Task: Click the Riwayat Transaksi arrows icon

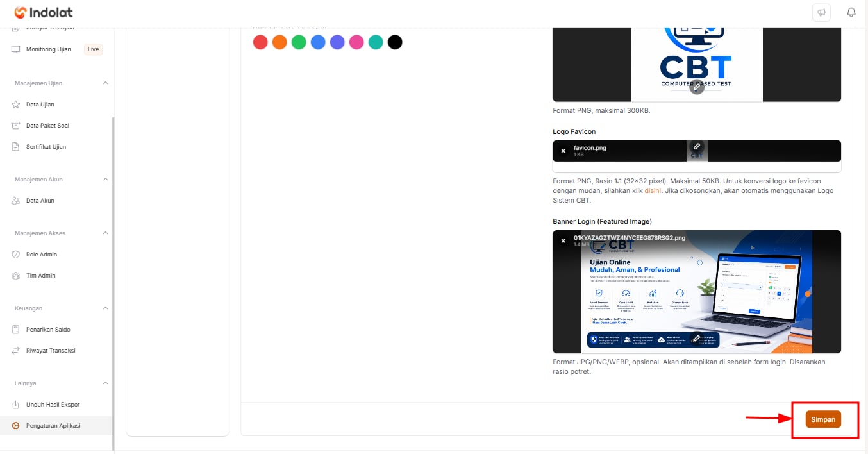Action: 16,351
